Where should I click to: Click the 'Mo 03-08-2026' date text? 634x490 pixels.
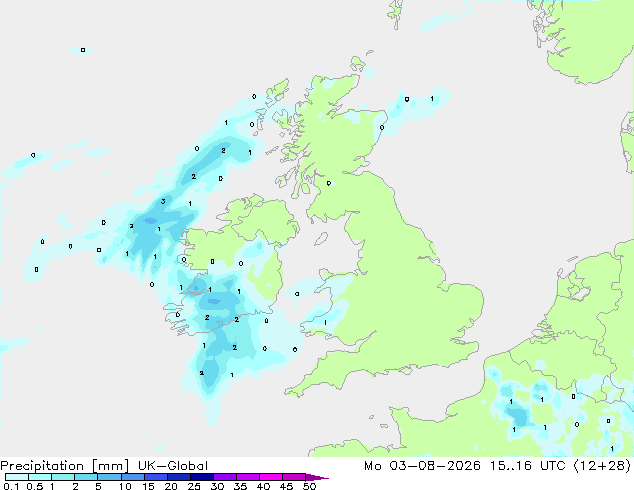pos(422,466)
